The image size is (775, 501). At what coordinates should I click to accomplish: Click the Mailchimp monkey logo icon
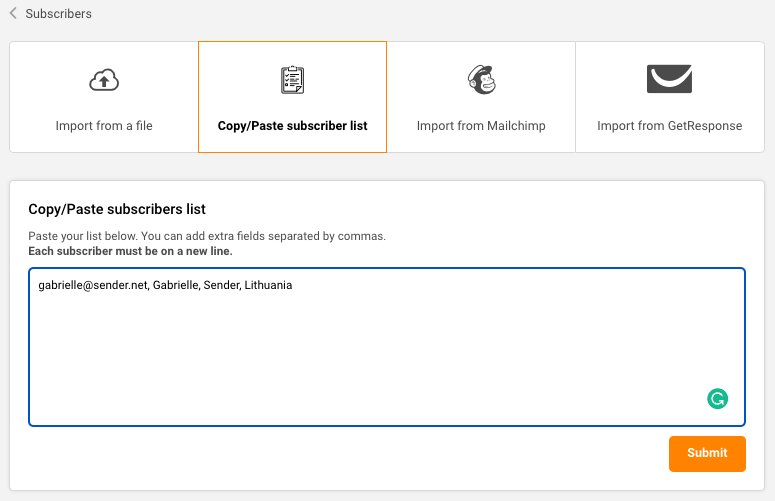(x=481, y=80)
